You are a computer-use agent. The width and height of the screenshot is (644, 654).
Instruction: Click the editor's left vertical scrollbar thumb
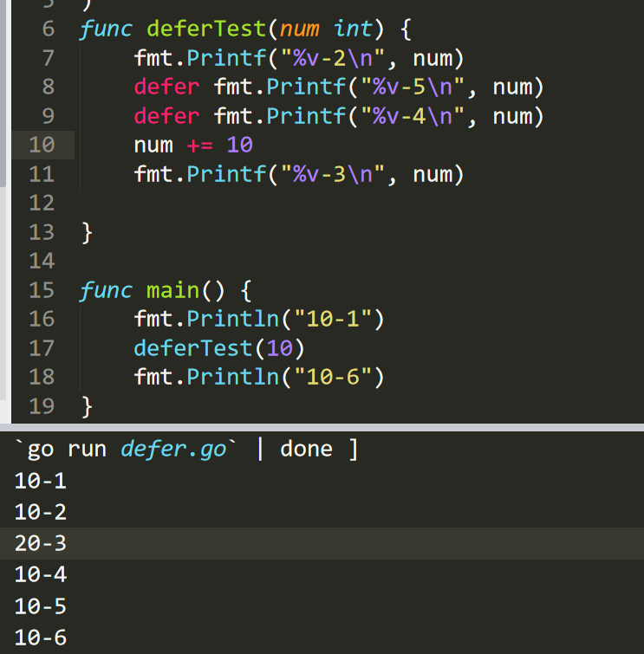tap(3, 94)
